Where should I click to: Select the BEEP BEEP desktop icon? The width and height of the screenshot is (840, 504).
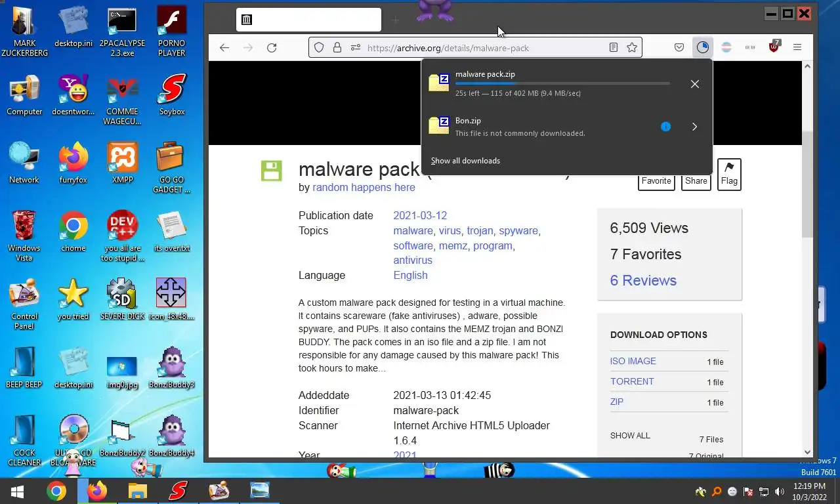[24, 368]
